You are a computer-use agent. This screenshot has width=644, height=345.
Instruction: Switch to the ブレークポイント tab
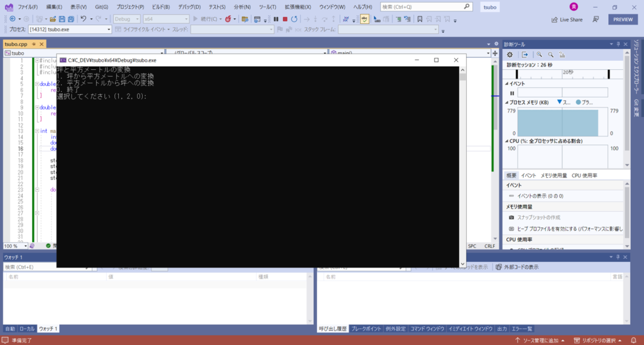pyautogui.click(x=366, y=329)
